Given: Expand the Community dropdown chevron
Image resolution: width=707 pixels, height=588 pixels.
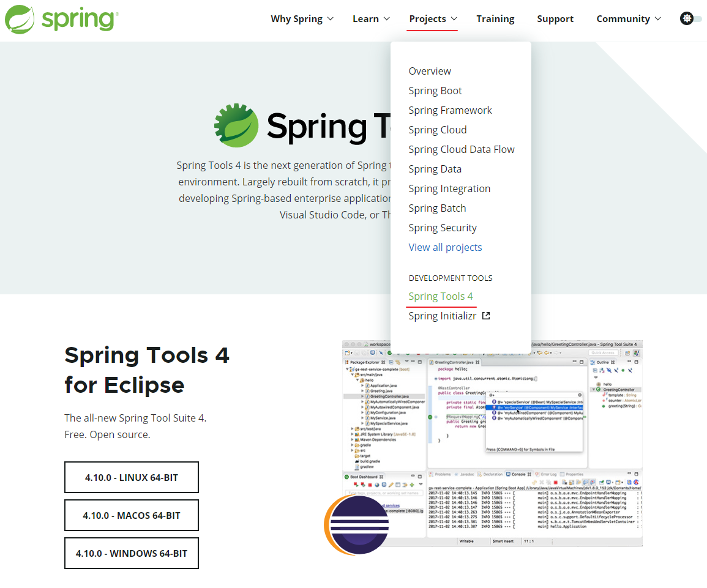Looking at the screenshot, I should [x=658, y=19].
